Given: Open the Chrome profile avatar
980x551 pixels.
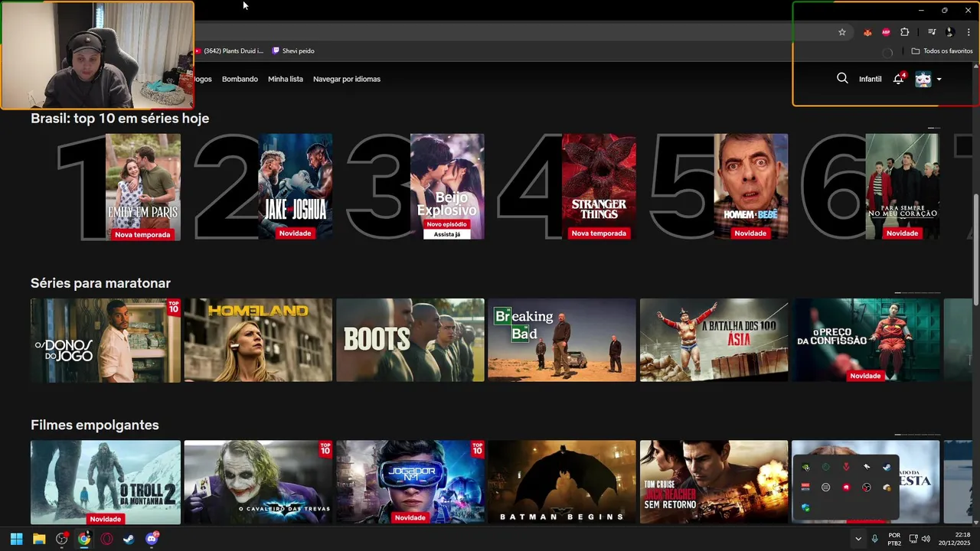Looking at the screenshot, I should click(x=950, y=32).
